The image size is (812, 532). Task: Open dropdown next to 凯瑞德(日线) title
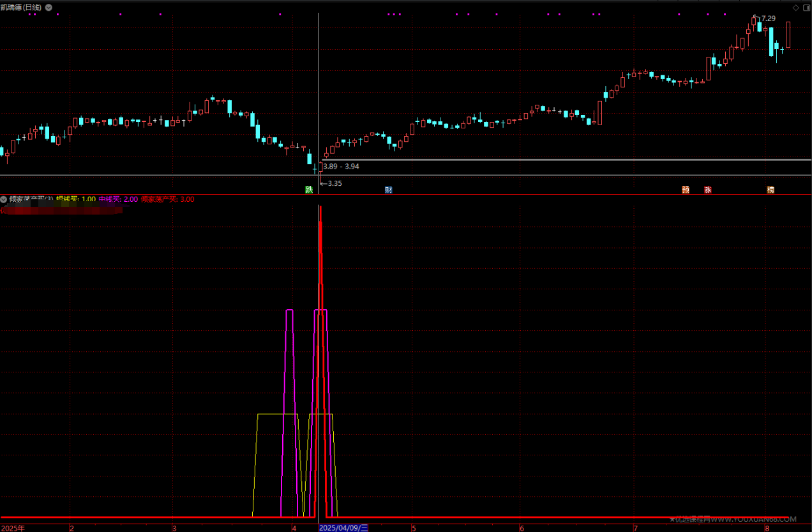click(x=50, y=8)
